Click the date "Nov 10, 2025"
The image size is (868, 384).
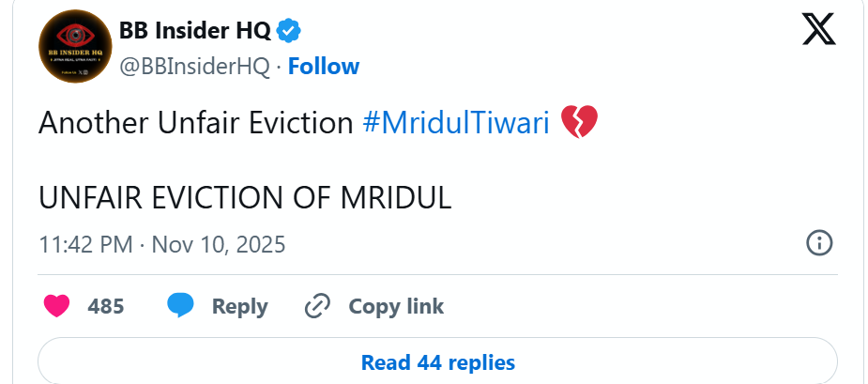pos(218,244)
